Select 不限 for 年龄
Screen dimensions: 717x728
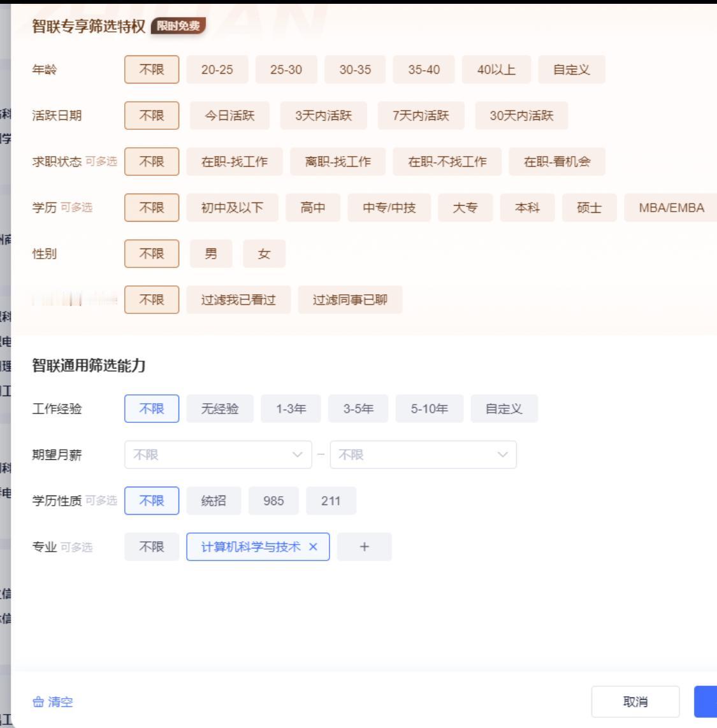click(x=152, y=69)
